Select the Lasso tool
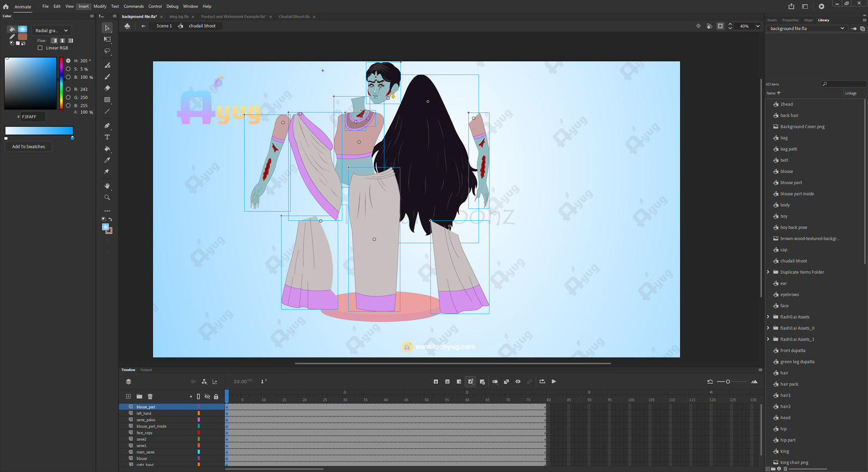The image size is (868, 472). point(107,51)
